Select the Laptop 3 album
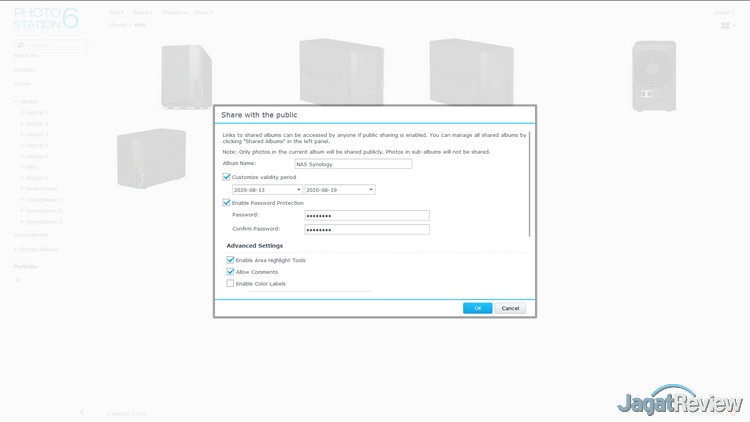The width and height of the screenshot is (750, 422). tap(37, 134)
